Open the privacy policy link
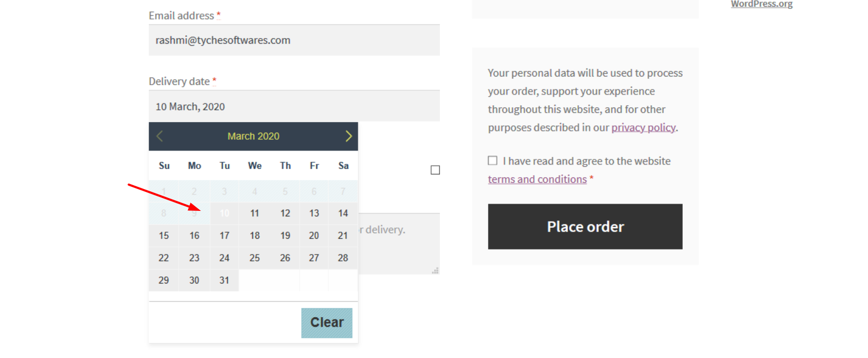Screen dimensions: 868x358 (643, 127)
